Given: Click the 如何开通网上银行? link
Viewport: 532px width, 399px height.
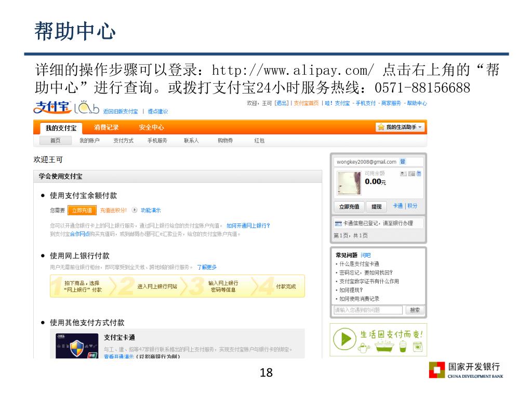Looking at the screenshot, I should click(248, 225).
